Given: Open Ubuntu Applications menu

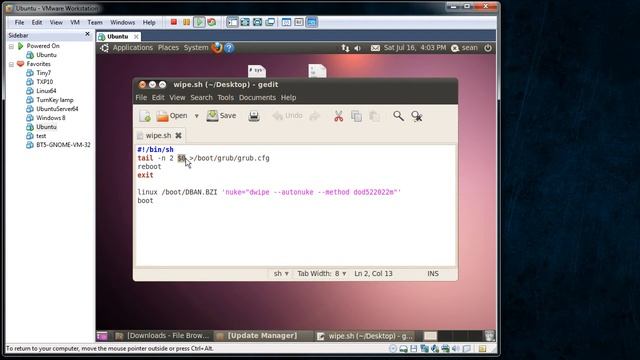Looking at the screenshot, I should (133, 48).
